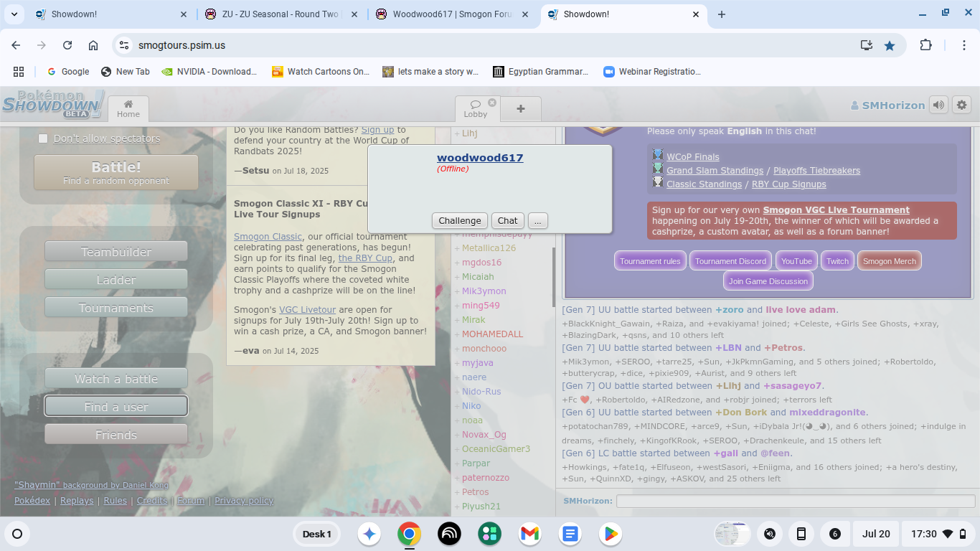Start Battle! find a random opponent
The height and width of the screenshot is (551, 980).
click(x=116, y=172)
